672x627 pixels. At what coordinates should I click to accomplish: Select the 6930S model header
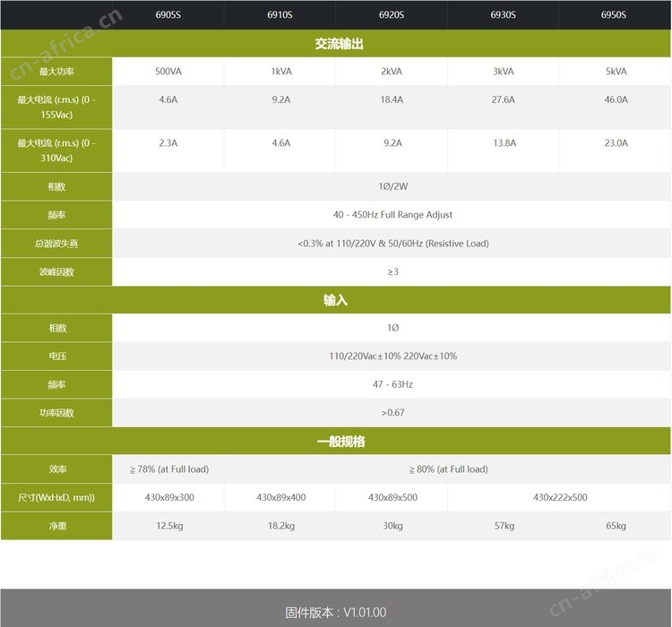pyautogui.click(x=504, y=15)
